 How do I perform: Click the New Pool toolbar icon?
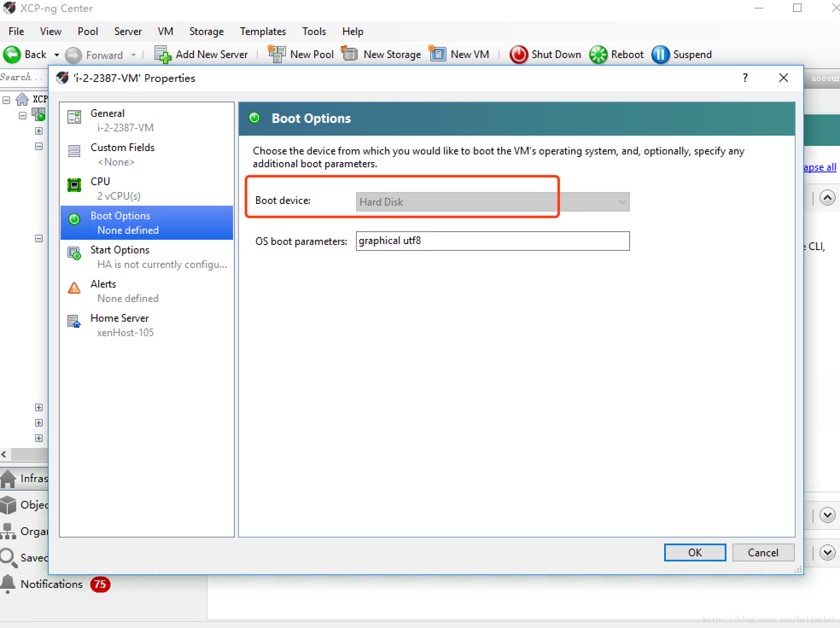[277, 54]
